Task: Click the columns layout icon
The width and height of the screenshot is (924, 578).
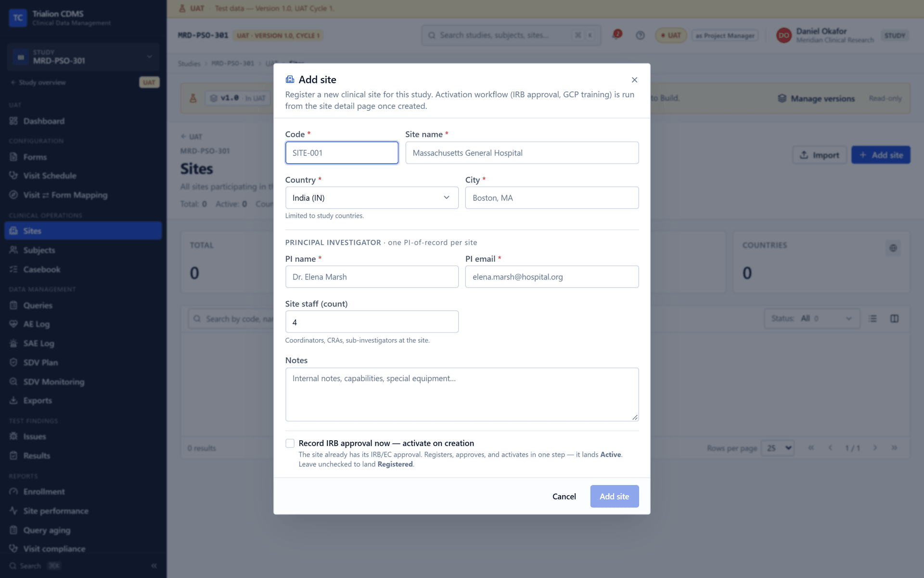Action: (894, 318)
